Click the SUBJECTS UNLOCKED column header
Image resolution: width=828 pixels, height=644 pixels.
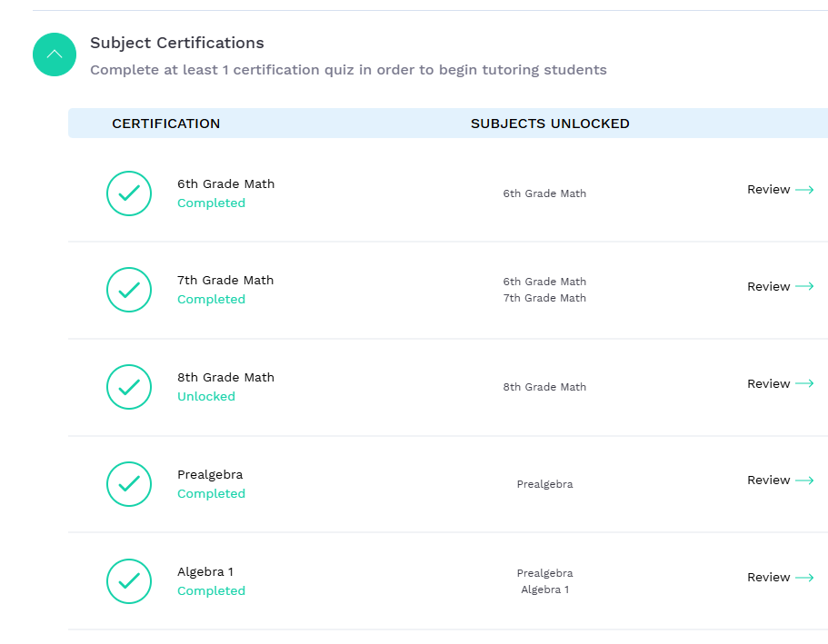pos(550,124)
